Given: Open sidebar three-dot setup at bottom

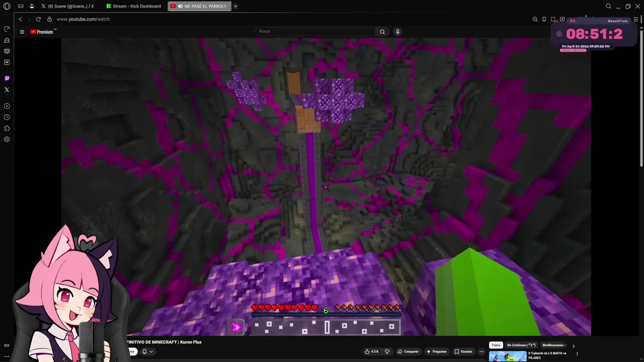Looking at the screenshot, I should 7,356.
